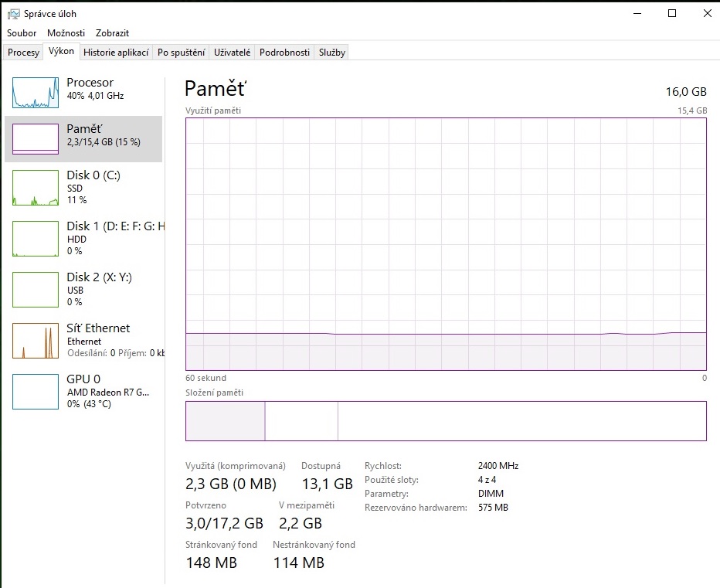Select the GPU 0 AMD Radeon thumbnail
Image resolution: width=720 pixels, height=588 pixels.
(36, 392)
